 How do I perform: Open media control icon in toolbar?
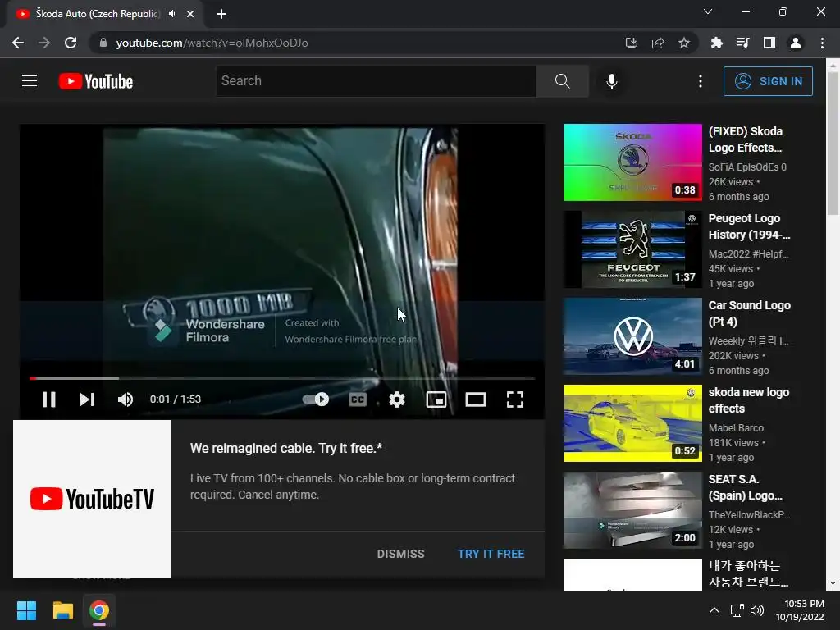pos(742,43)
